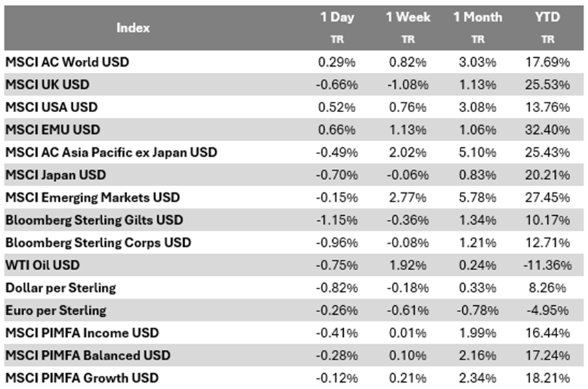Select the MSCI AC World USD row label
This screenshot has width=588, height=389.
67,62
